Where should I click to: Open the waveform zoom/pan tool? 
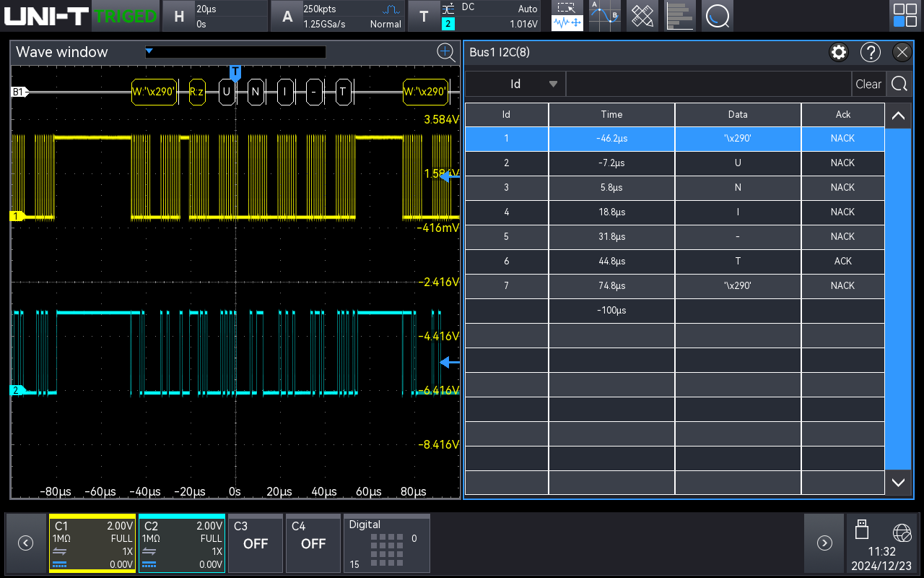click(567, 15)
